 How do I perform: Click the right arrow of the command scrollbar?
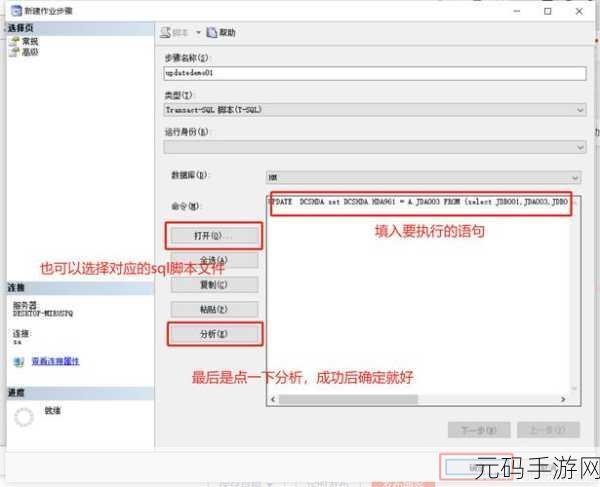(563, 399)
